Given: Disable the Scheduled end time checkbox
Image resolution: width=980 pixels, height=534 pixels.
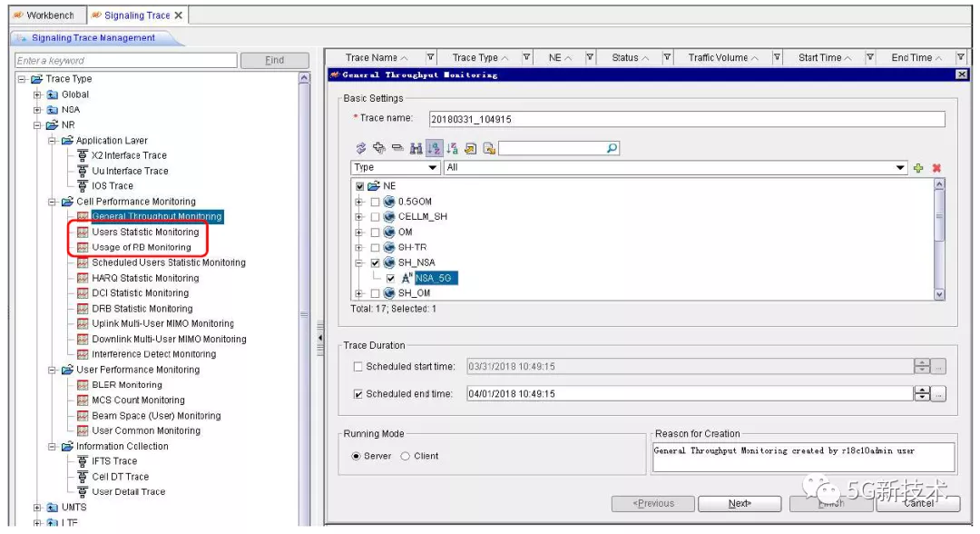Looking at the screenshot, I should pos(358,394).
